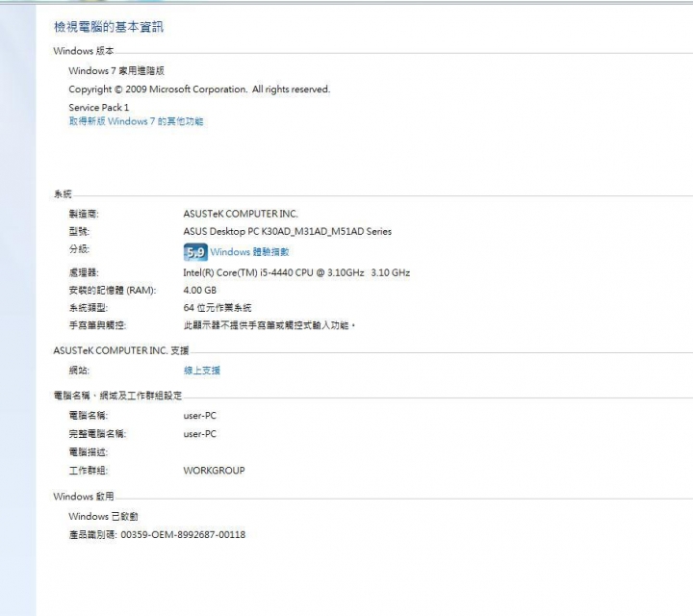Click the 網站 label
693x616 pixels.
[x=79, y=371]
